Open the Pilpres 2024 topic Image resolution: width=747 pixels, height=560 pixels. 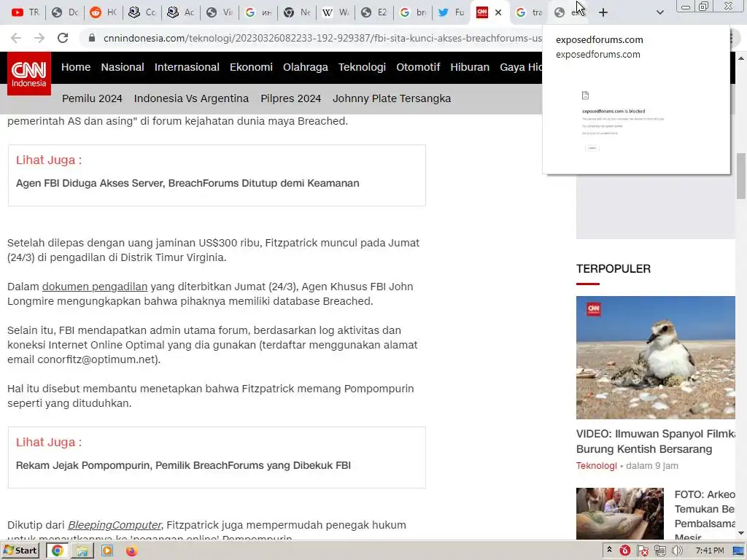click(290, 98)
